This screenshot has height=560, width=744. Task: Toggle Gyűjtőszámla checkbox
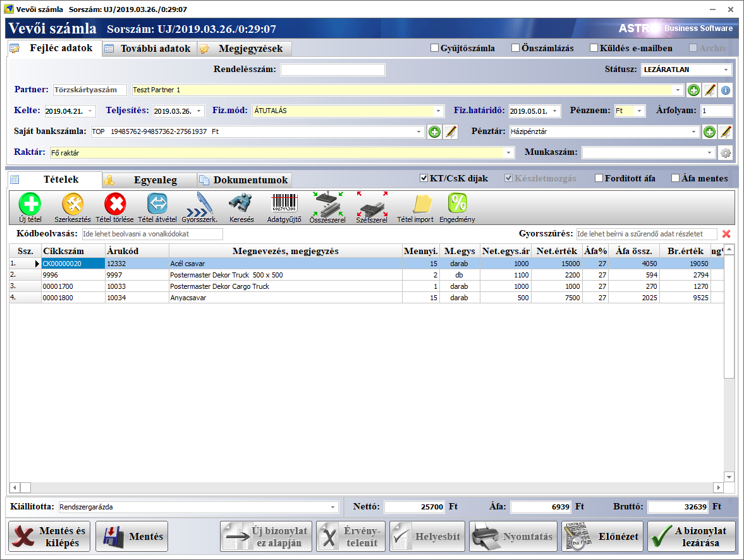[x=435, y=48]
